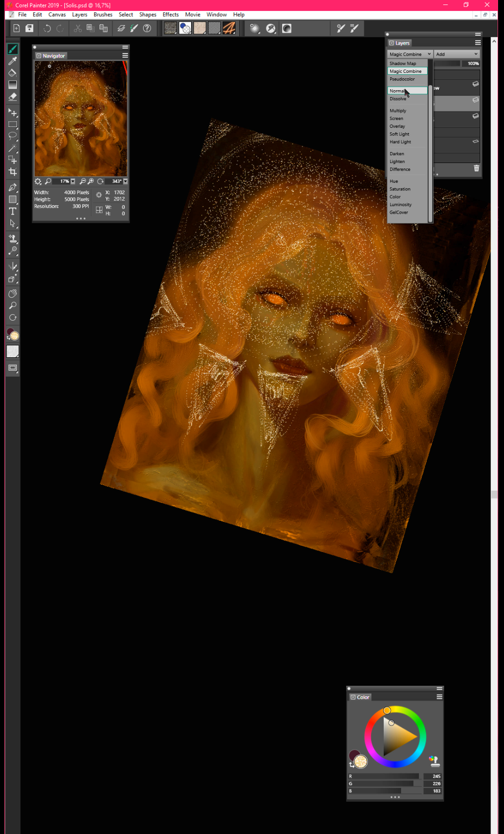The width and height of the screenshot is (504, 834).
Task: Select the Cloner stamp tool
Action: click(13, 238)
